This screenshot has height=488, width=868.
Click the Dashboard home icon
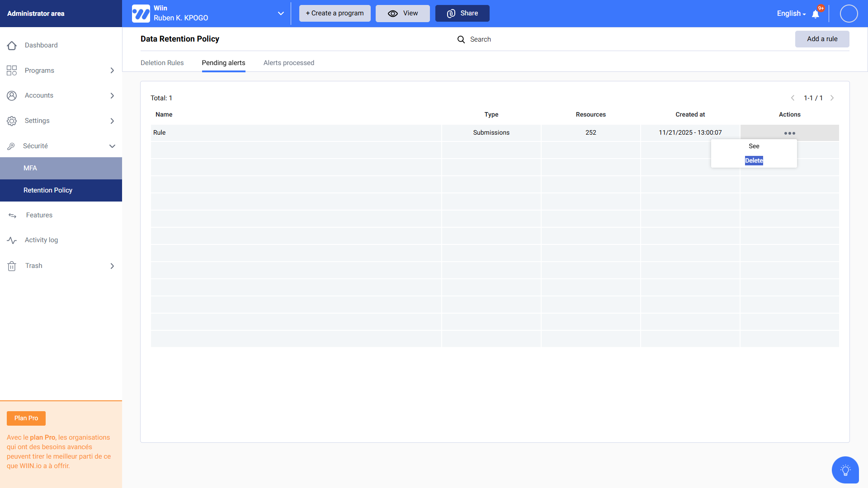click(x=12, y=46)
